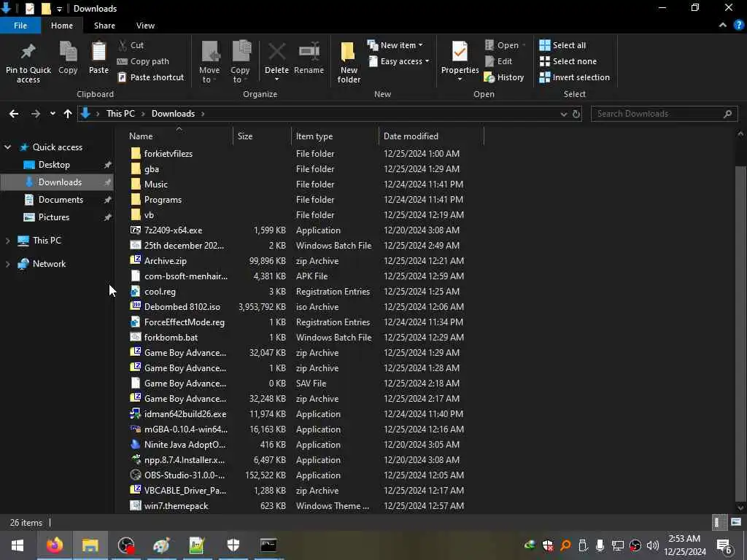Select the gba folder
Viewport: 747px width, 560px height.
[x=152, y=169]
